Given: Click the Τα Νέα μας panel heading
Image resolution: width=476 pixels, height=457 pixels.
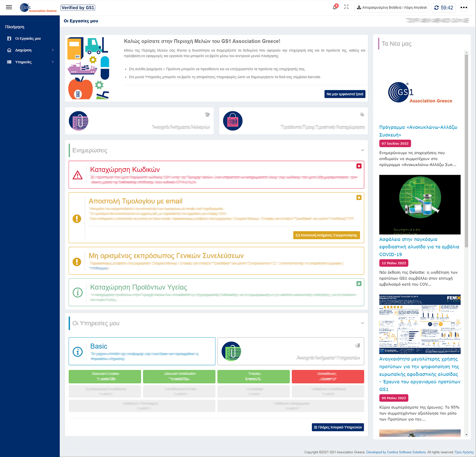Looking at the screenshot, I should (397, 44).
